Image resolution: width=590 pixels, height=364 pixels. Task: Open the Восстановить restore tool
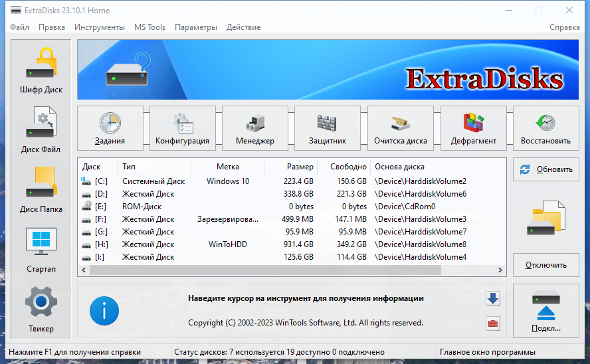[x=545, y=128]
